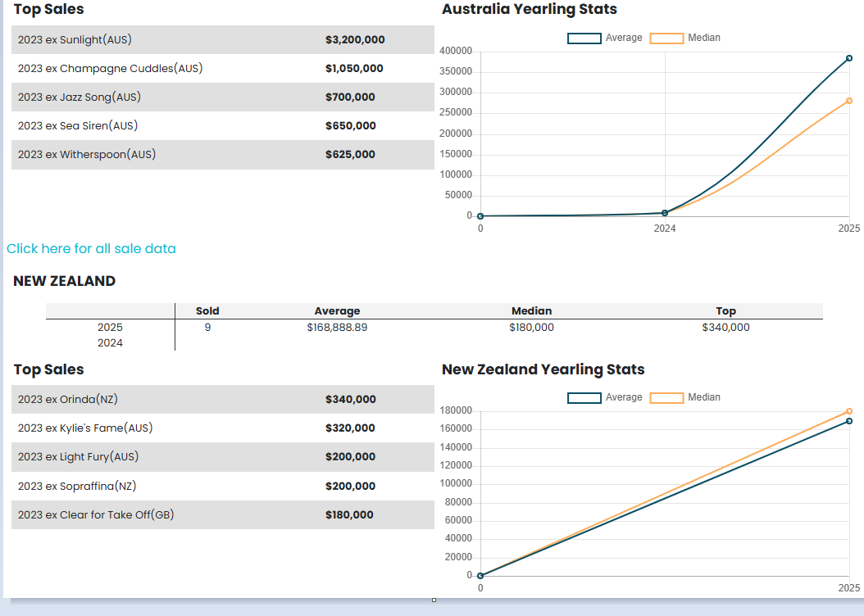Select the 2023 ex Champagne Cuddles(AUS) row

(110, 69)
